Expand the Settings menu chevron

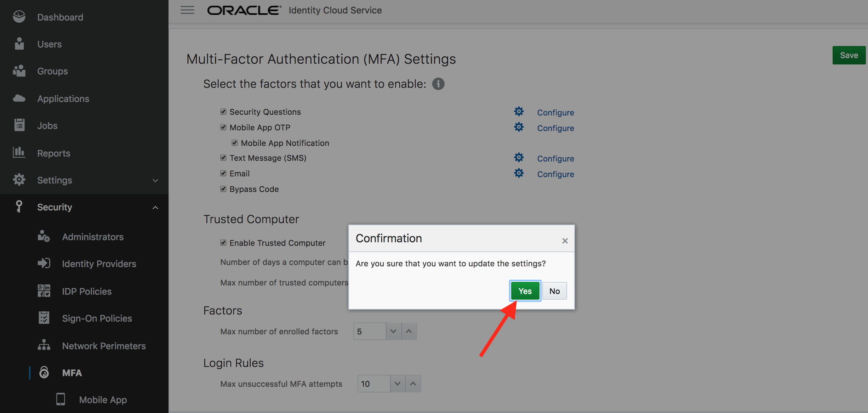pyautogui.click(x=155, y=180)
